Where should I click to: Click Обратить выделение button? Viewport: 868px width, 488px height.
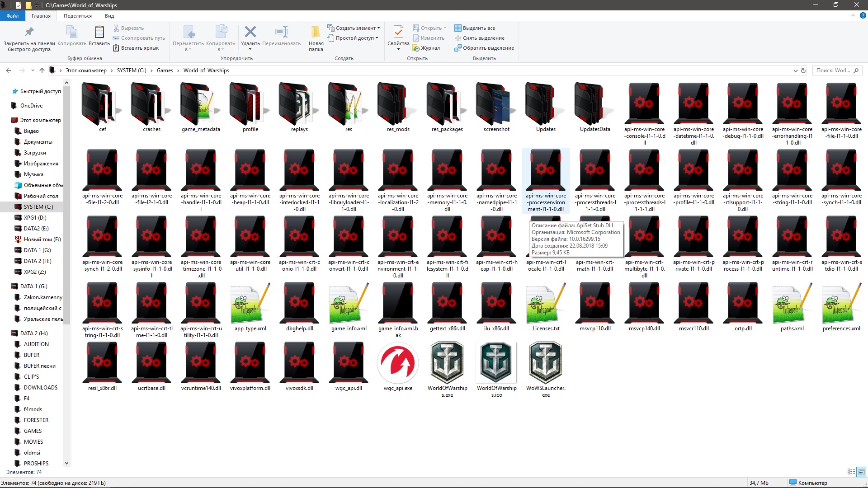tap(484, 48)
